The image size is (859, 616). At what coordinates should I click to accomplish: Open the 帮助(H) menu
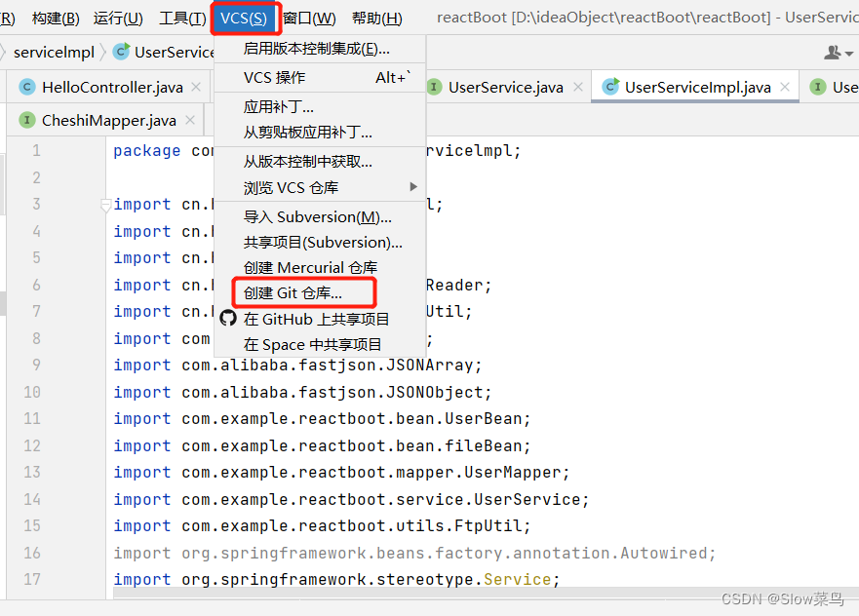pyautogui.click(x=377, y=19)
